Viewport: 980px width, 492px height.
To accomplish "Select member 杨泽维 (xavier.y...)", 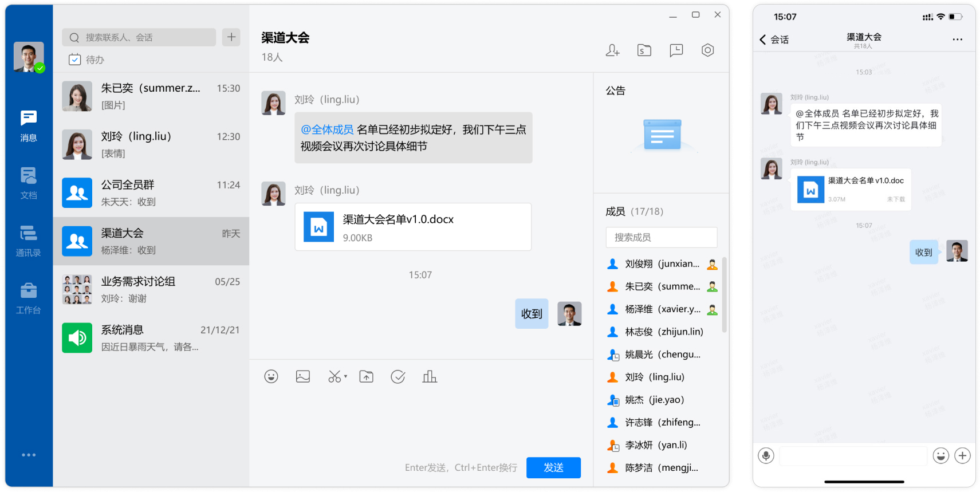I will (x=662, y=309).
